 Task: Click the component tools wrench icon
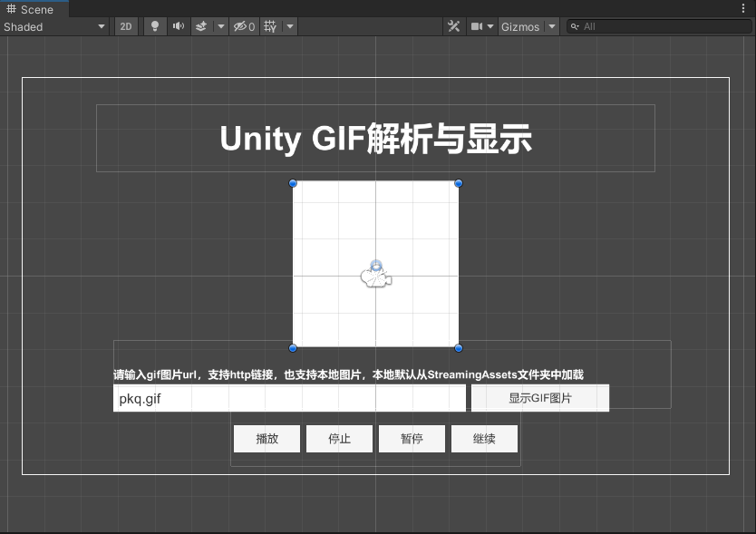click(x=453, y=26)
